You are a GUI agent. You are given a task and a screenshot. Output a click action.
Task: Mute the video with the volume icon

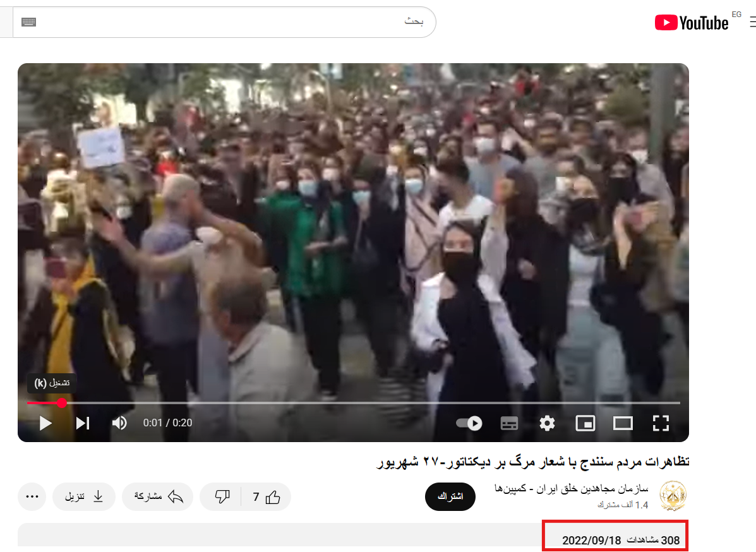coord(119,423)
